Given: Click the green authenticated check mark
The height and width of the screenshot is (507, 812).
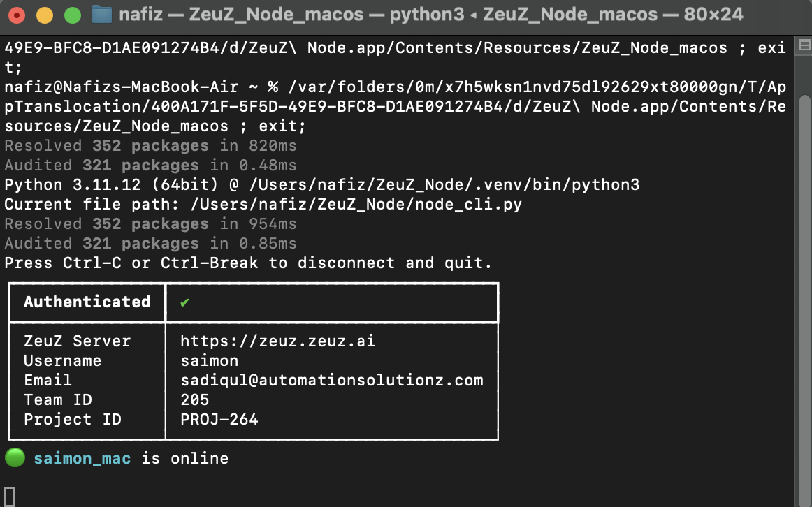Looking at the screenshot, I should (x=185, y=302).
